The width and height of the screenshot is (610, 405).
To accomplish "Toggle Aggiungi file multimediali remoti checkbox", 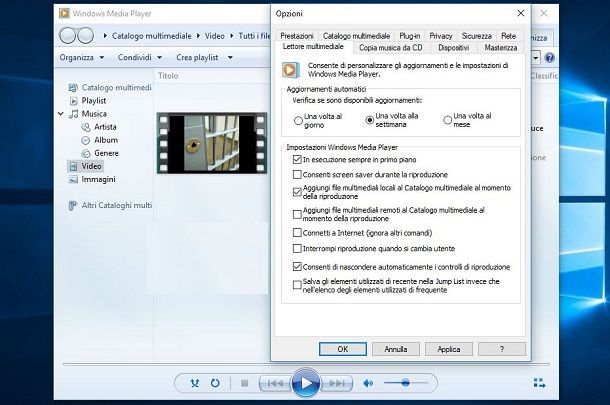I will 297,214.
